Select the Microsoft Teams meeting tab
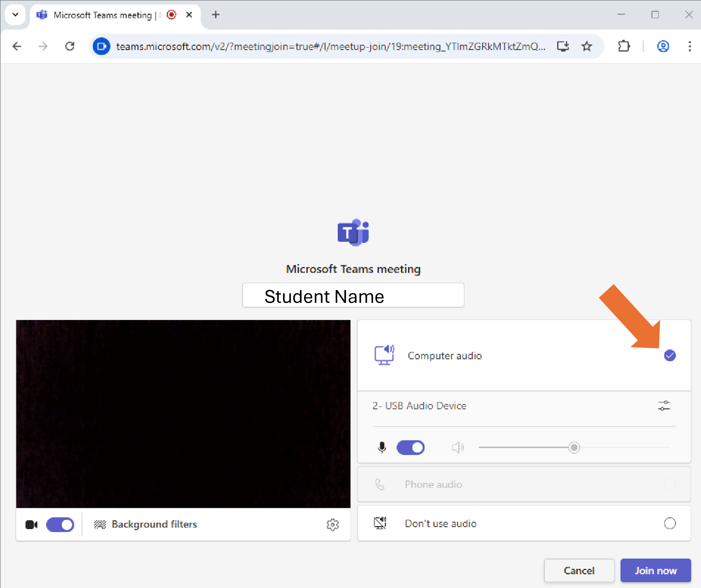Viewport: 701px width, 588px height. [115, 15]
